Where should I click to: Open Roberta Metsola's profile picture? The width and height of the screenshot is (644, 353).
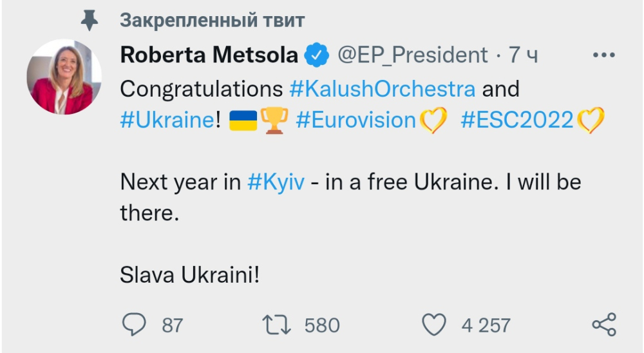[x=64, y=77]
